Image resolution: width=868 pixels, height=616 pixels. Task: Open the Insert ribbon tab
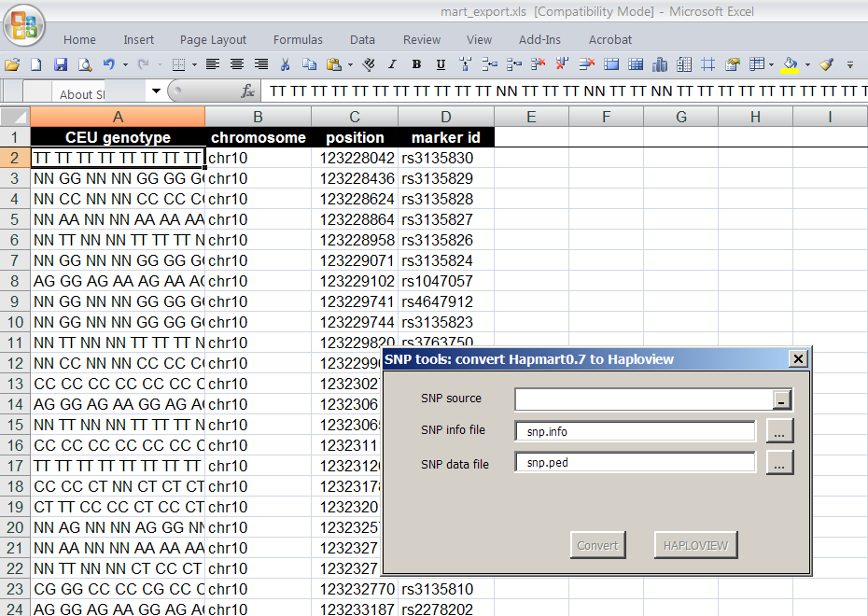coord(138,40)
